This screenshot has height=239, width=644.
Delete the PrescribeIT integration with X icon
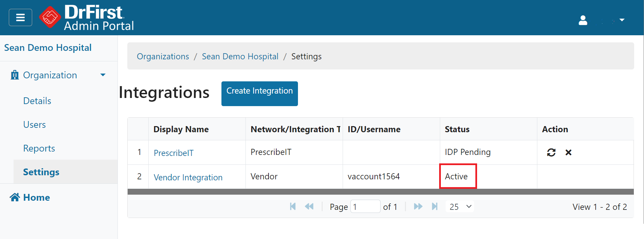[568, 153]
